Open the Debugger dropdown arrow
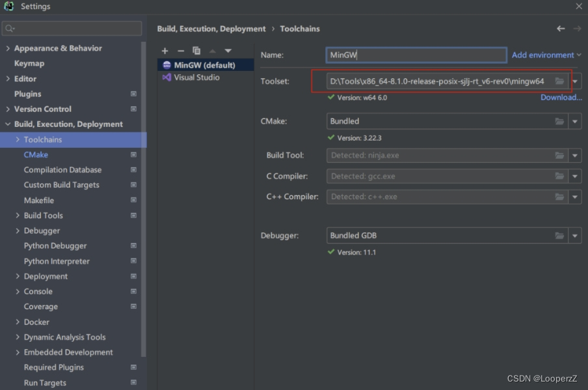 (x=575, y=236)
